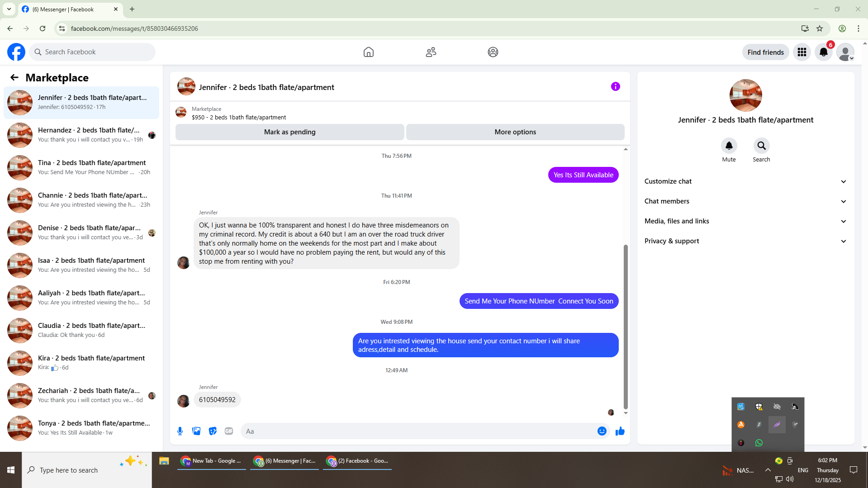Open the Friends icon in top navigation
This screenshot has width=868, height=488.
click(x=431, y=52)
